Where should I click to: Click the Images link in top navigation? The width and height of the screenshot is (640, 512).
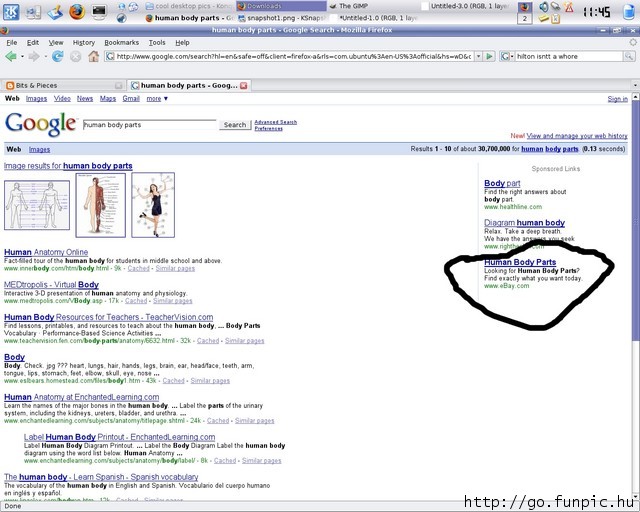(x=36, y=98)
